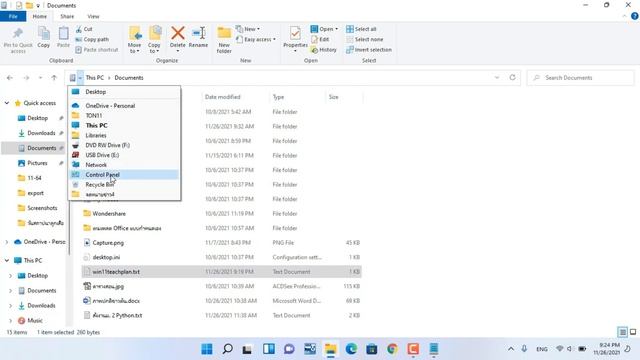This screenshot has height=360, width=640.
Task: Open Control Panel from dropdown list
Action: (x=124, y=175)
